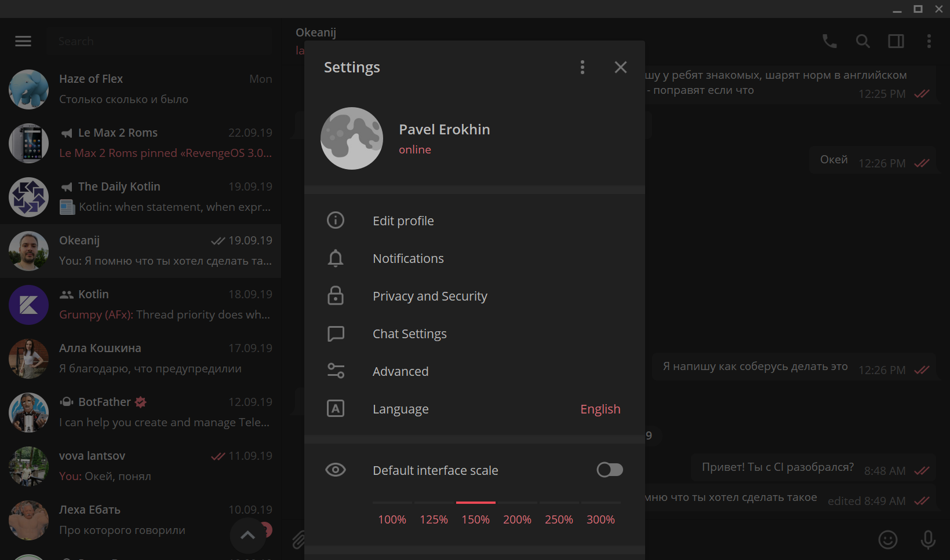Open Privacy and Security settings
950x560 pixels.
coord(429,297)
